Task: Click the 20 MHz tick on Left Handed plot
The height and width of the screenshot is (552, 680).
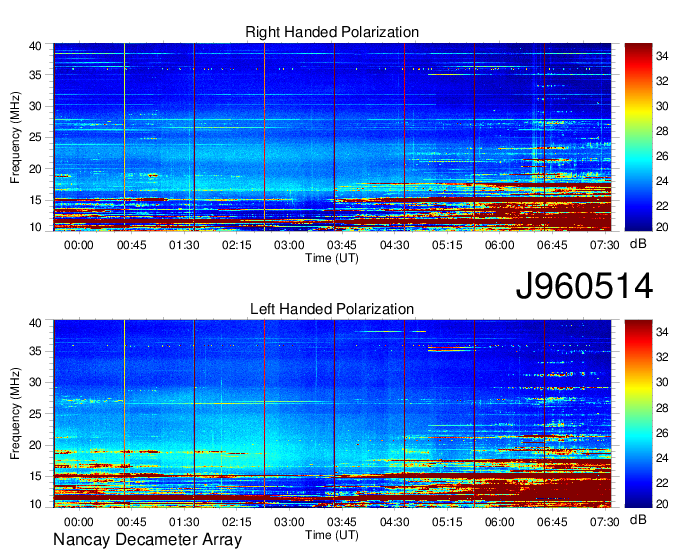Action: tap(35, 445)
